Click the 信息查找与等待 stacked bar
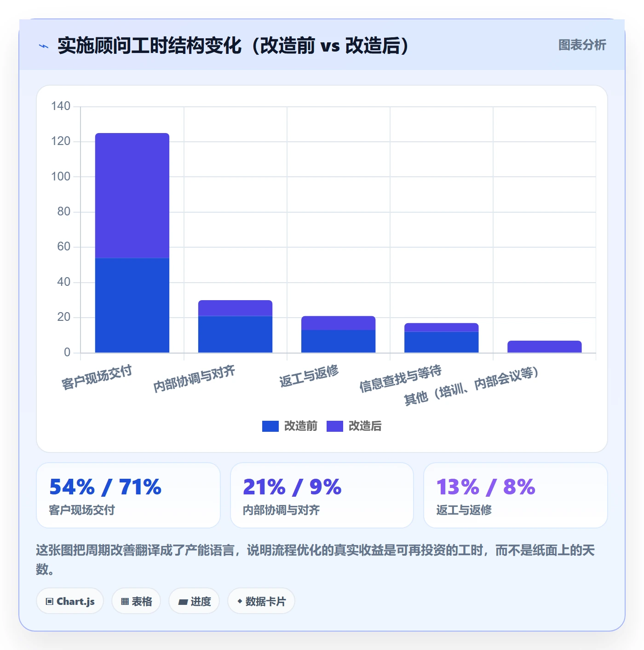The width and height of the screenshot is (644, 650). click(x=441, y=338)
